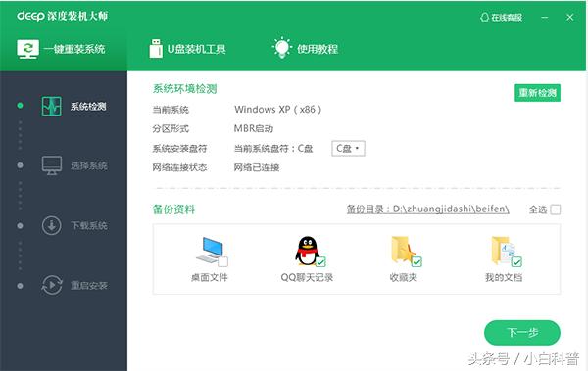This screenshot has height=371, width=588.
Task: Toggle the 全选 checkbox
Action: [556, 209]
